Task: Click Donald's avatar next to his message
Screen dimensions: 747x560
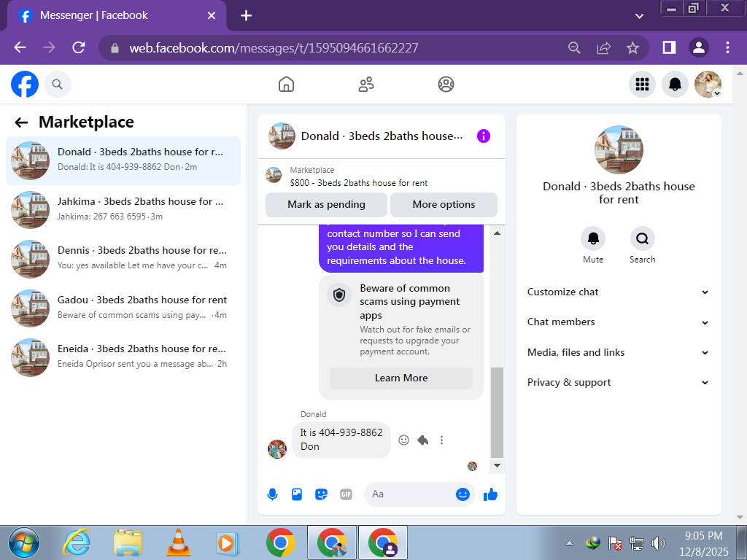Action: [x=277, y=449]
